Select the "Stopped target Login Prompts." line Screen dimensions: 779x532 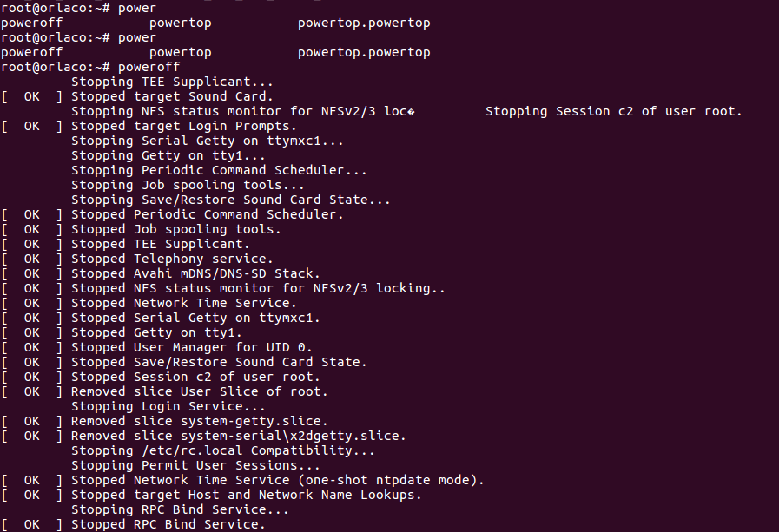182,126
